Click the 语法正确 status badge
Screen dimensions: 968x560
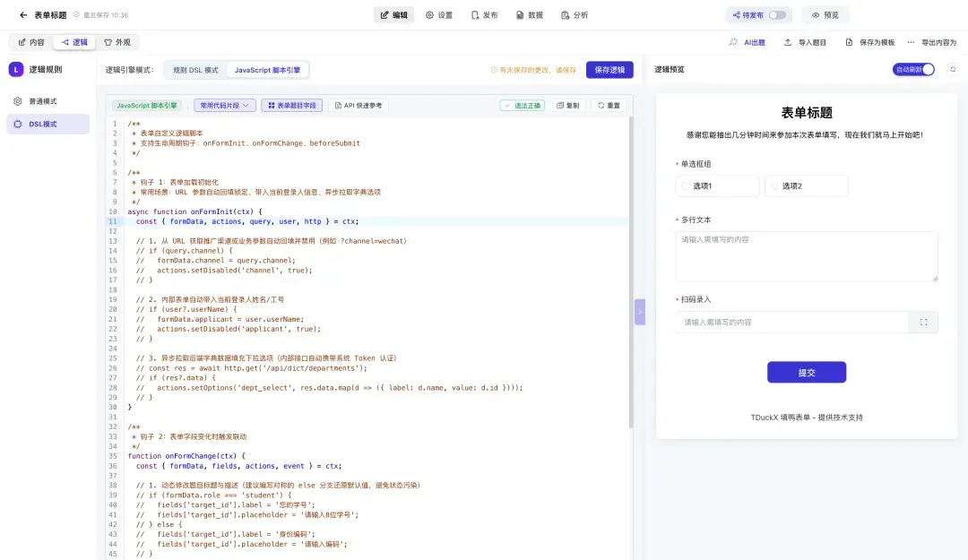coord(523,106)
